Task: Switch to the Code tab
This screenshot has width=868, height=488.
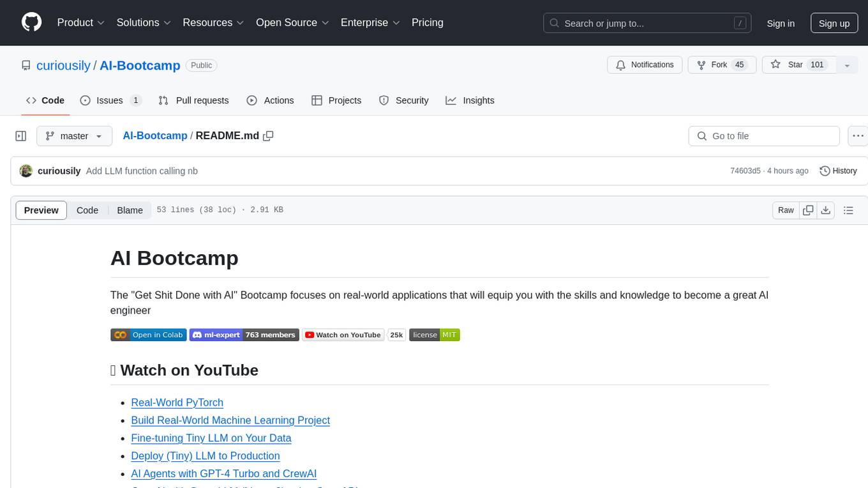Action: click(x=45, y=100)
